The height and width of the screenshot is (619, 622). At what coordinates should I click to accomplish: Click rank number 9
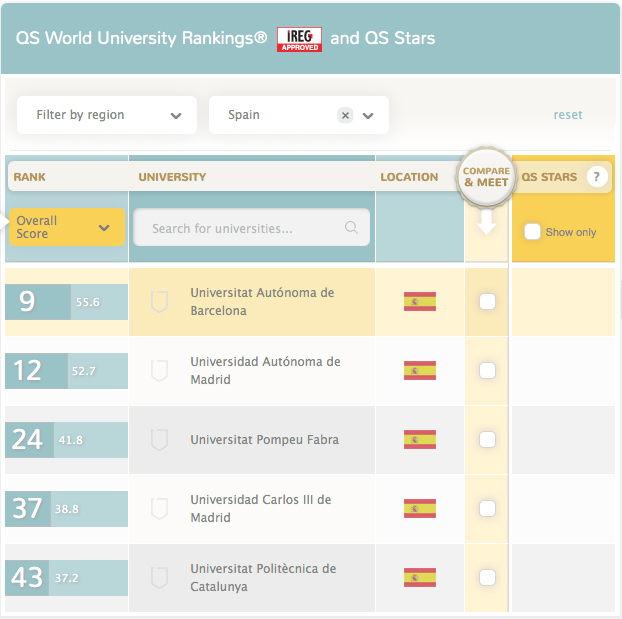(x=27, y=302)
